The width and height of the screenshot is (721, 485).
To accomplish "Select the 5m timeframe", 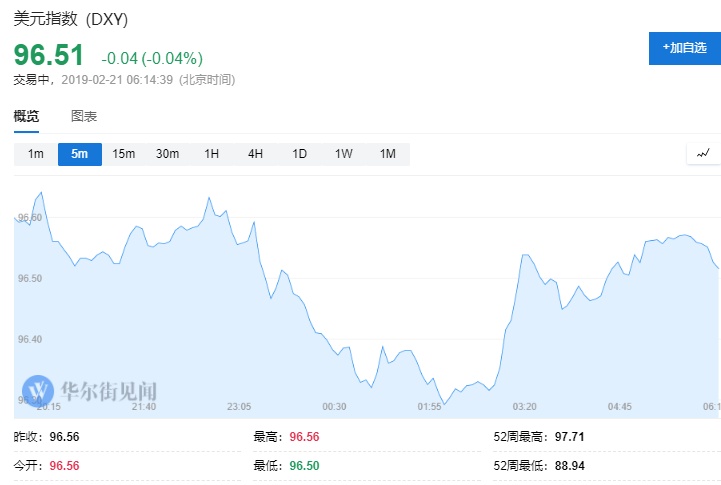I will coord(79,154).
